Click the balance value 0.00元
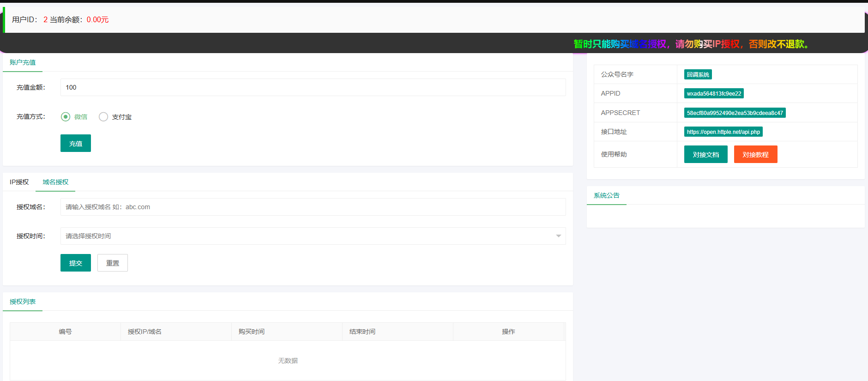 click(98, 19)
